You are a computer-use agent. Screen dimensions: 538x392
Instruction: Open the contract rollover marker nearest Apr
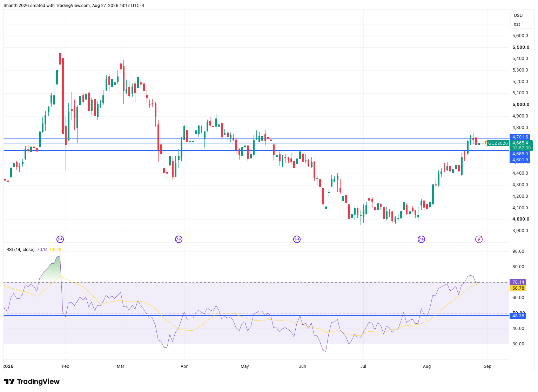(x=179, y=239)
